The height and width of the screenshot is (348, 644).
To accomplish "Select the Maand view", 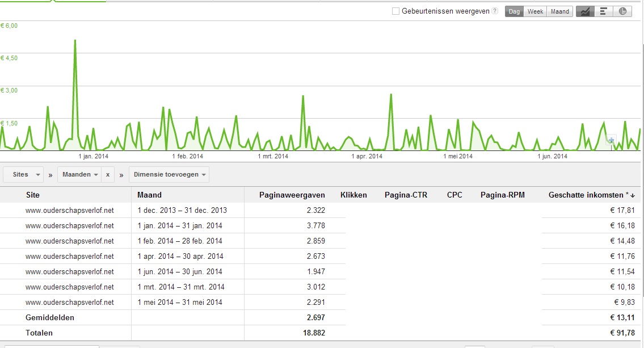I will [x=560, y=11].
